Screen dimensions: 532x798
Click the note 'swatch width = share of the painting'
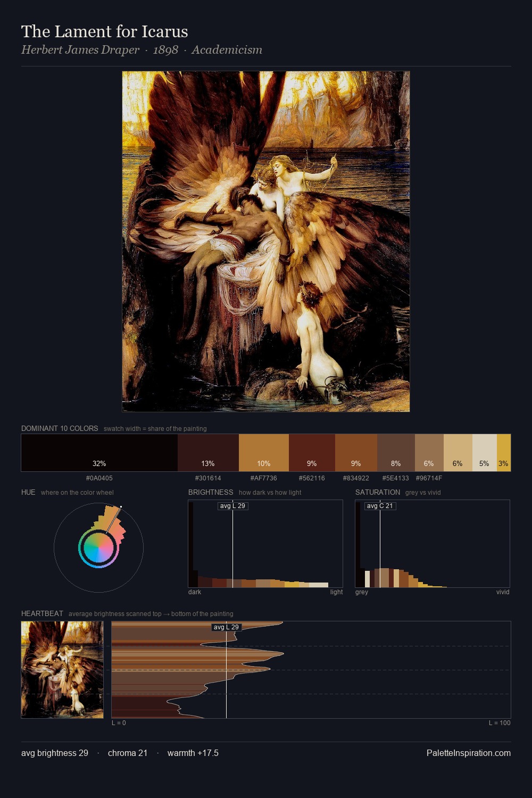(155, 428)
